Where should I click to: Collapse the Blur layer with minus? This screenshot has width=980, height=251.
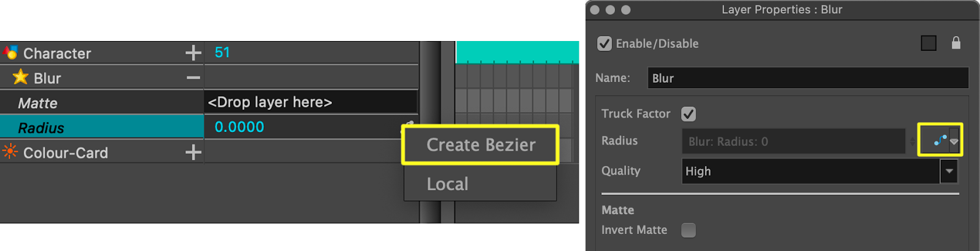point(193,78)
